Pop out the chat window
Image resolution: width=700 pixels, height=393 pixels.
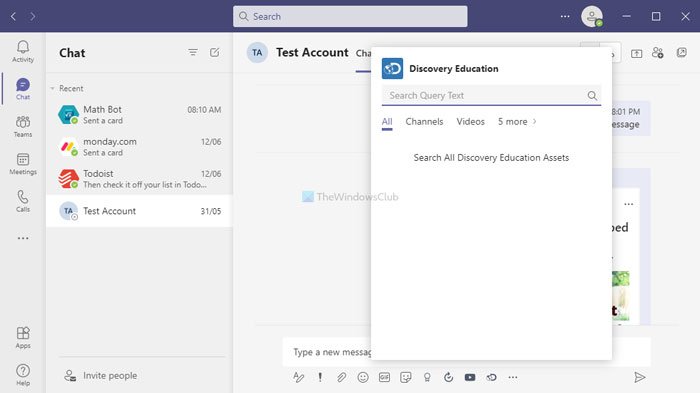682,53
